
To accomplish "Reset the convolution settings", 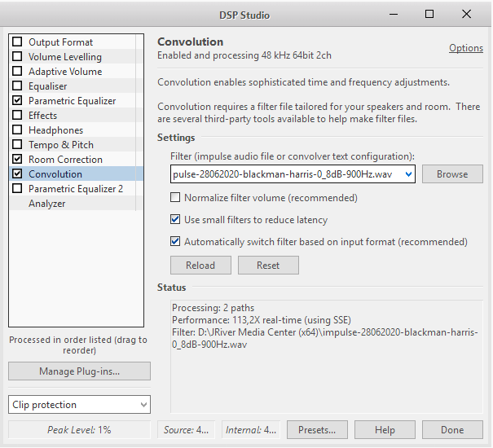I will pyautogui.click(x=268, y=265).
